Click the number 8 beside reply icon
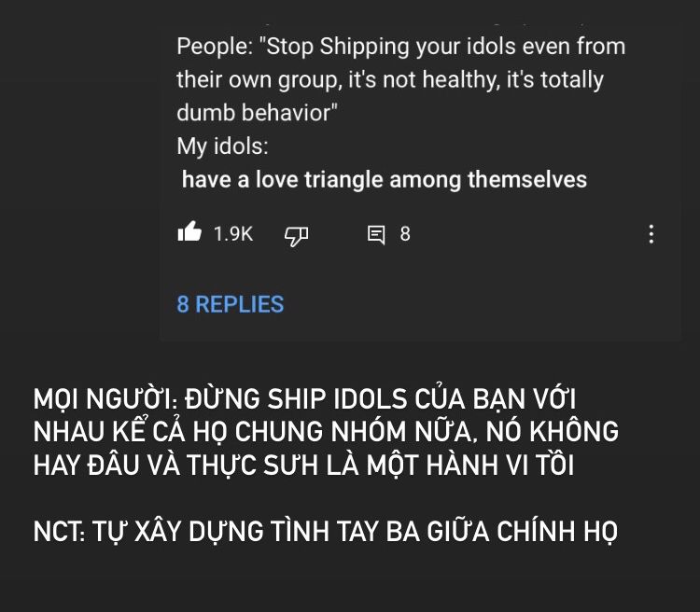Viewport: 700px width, 612px height. pos(405,234)
